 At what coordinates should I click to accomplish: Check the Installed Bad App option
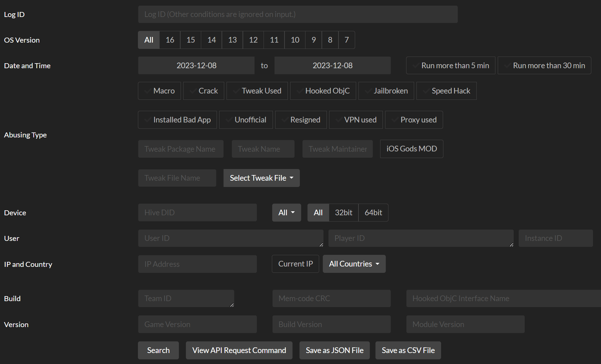pos(177,120)
